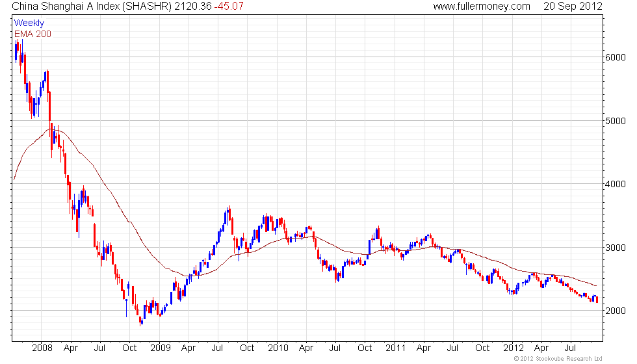Click the 4000 price axis label
Viewport: 637px width, 364px height.
coord(615,184)
